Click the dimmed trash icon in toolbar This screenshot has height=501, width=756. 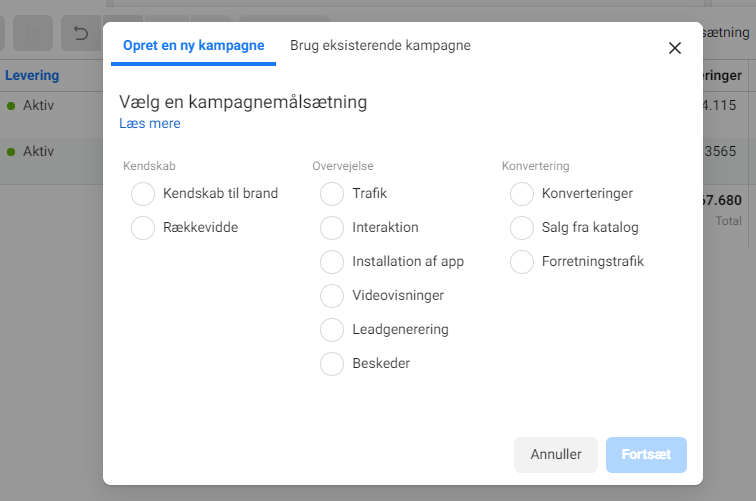(33, 33)
